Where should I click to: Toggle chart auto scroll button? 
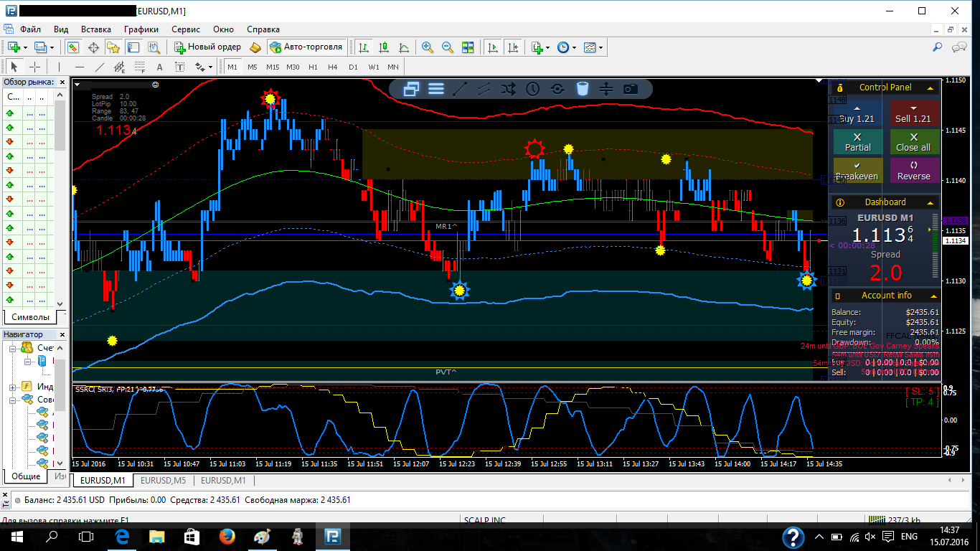493,47
